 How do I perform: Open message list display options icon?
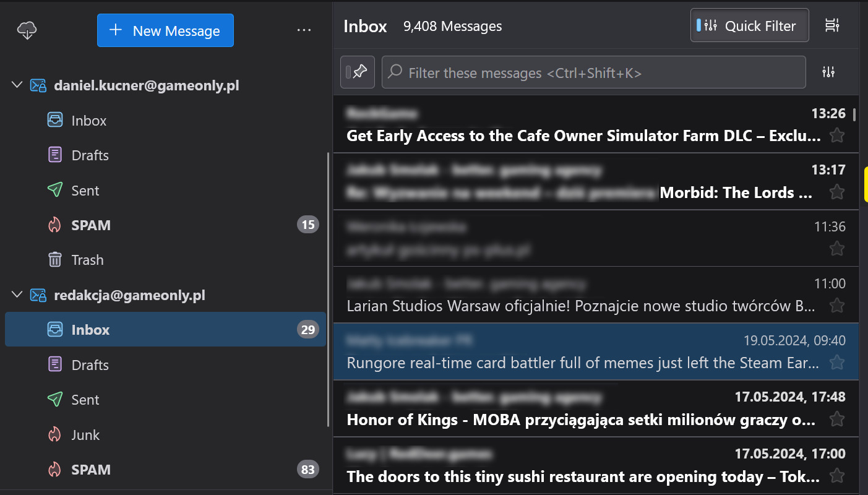[x=832, y=25]
